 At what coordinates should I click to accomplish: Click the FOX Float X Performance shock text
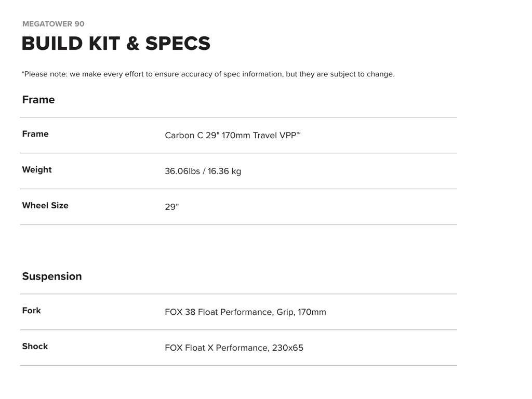(x=217, y=348)
